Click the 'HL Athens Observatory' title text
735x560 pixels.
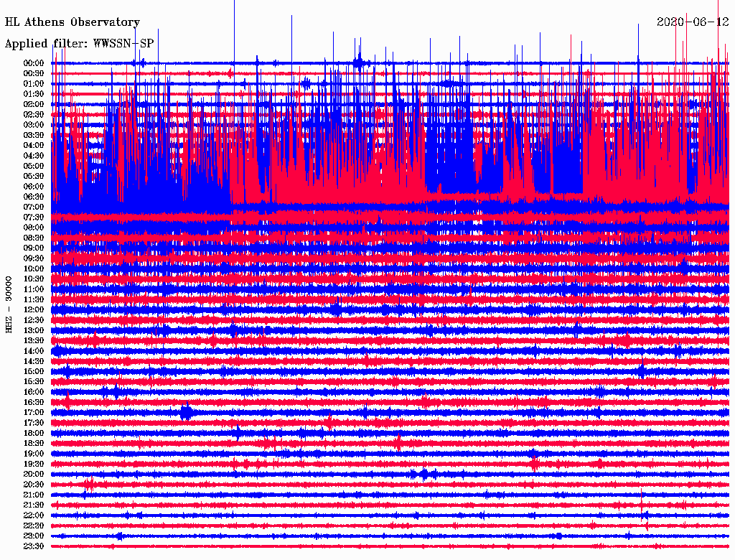pos(72,22)
